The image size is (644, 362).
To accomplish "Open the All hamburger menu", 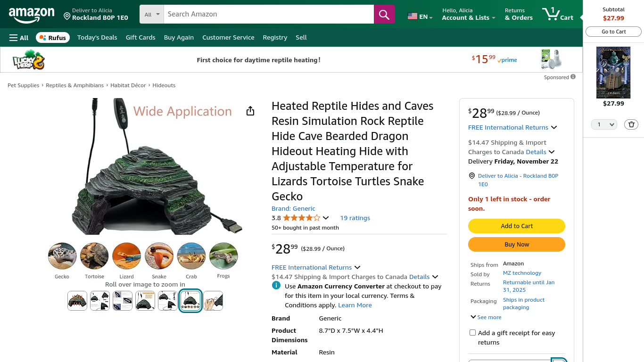I will tap(19, 38).
